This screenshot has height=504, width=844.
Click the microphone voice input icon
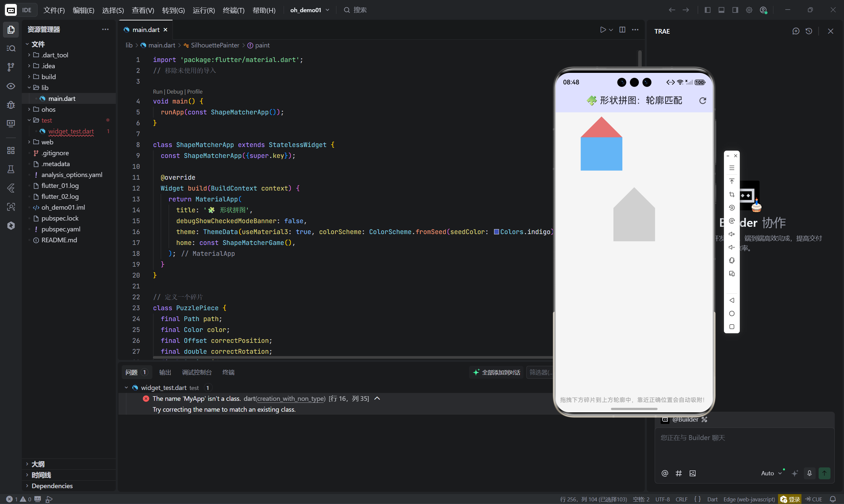[809, 473]
